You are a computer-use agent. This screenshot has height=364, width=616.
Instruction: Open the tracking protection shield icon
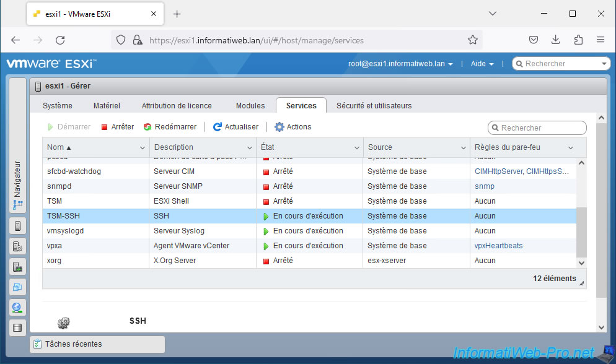[121, 40]
